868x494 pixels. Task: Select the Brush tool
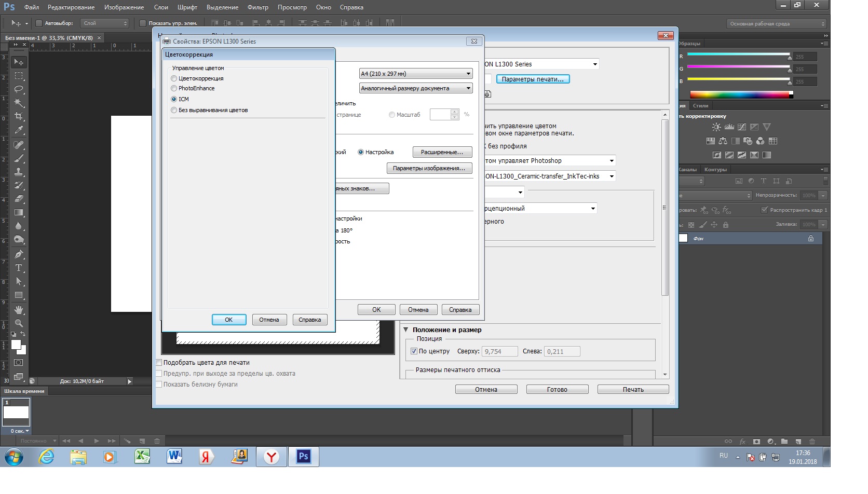point(19,158)
